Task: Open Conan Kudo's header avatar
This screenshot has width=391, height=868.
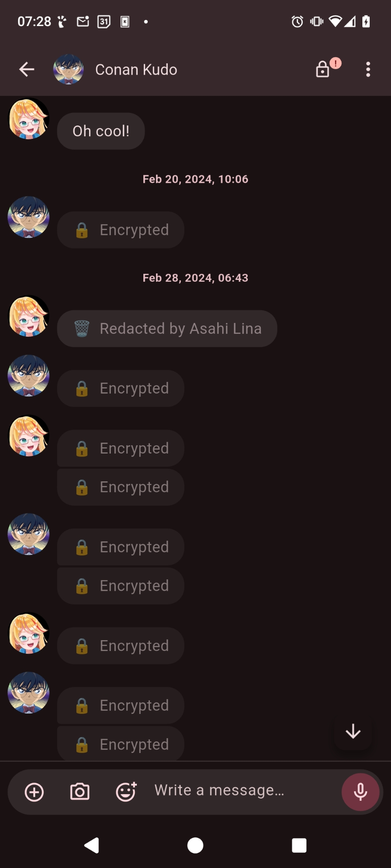Action: (68, 69)
